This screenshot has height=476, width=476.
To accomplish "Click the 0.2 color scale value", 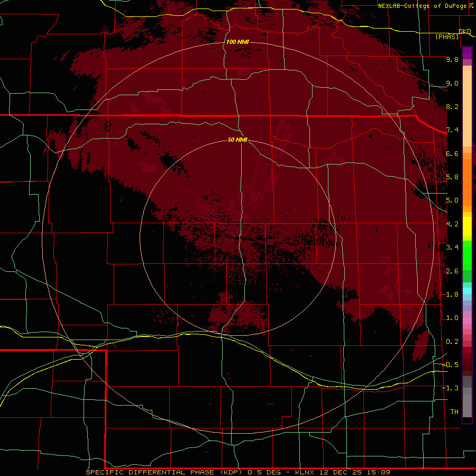I will 452,342.
